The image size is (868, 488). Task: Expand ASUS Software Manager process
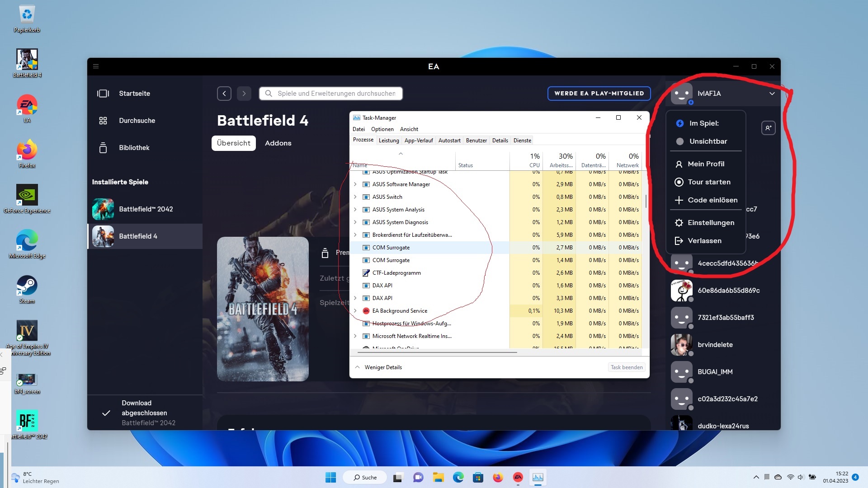pyautogui.click(x=355, y=184)
